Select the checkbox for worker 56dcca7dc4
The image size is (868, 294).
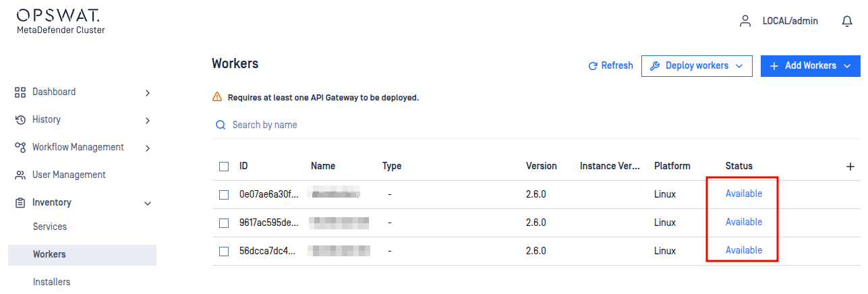[224, 252]
